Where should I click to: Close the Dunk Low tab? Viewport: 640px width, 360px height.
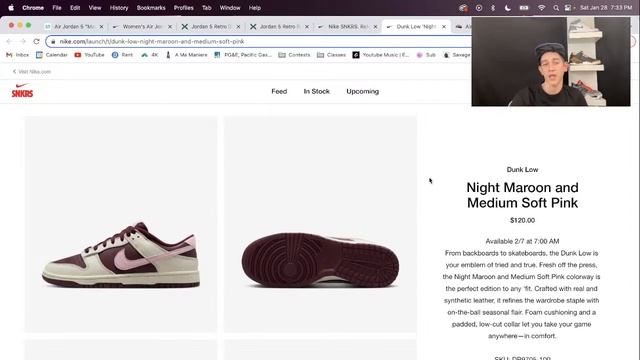(444, 27)
